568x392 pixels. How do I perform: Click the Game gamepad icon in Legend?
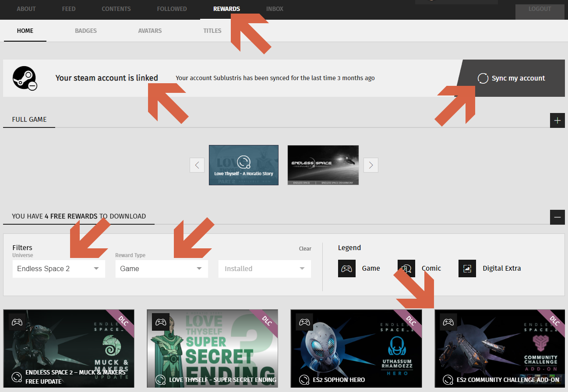pos(346,268)
